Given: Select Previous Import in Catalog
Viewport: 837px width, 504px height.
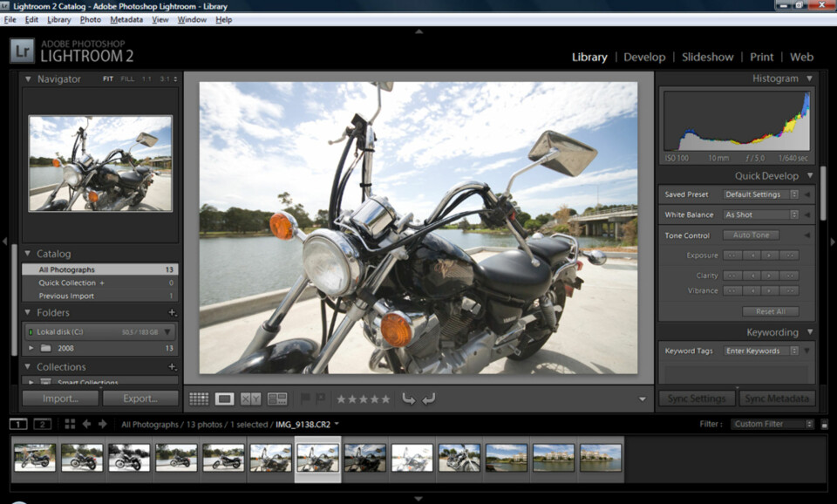Looking at the screenshot, I should tap(100, 296).
